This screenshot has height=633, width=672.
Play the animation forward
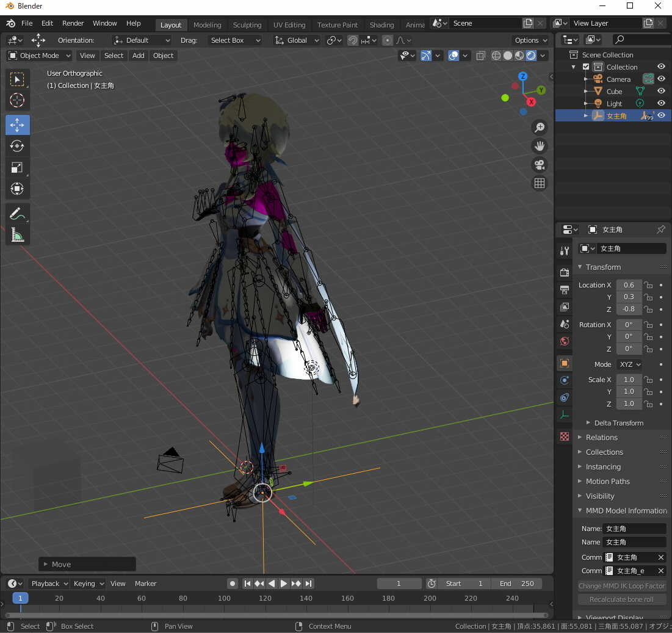click(284, 584)
